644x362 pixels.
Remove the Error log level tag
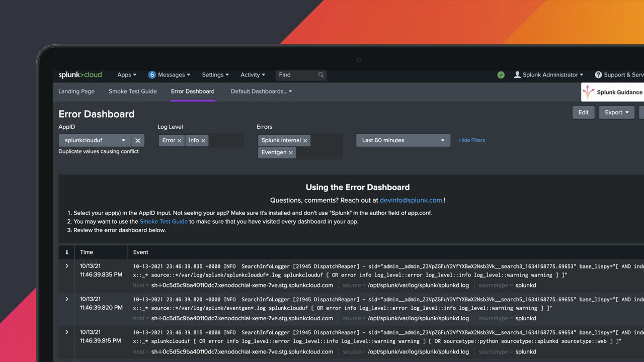tap(179, 141)
